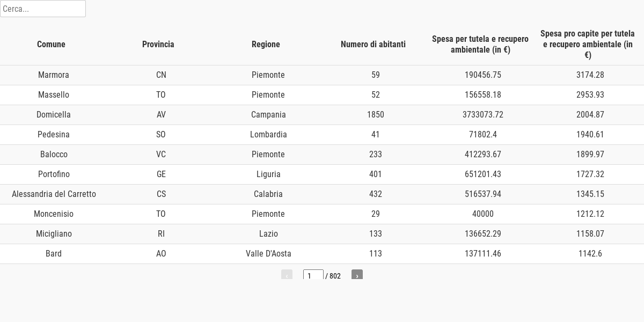Select the Massello comune cell
This screenshot has width=644, height=322.
(54, 95)
